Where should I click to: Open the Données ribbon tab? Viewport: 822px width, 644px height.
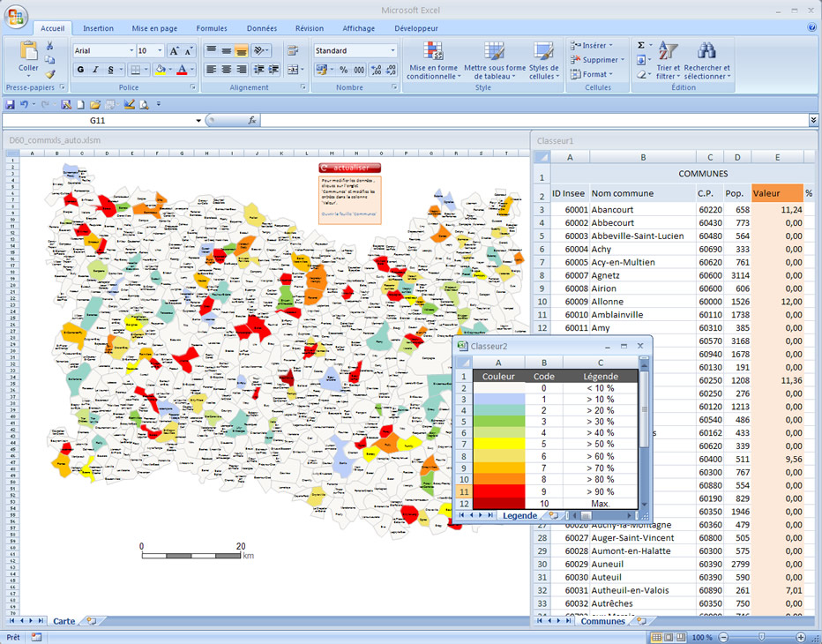262,28
